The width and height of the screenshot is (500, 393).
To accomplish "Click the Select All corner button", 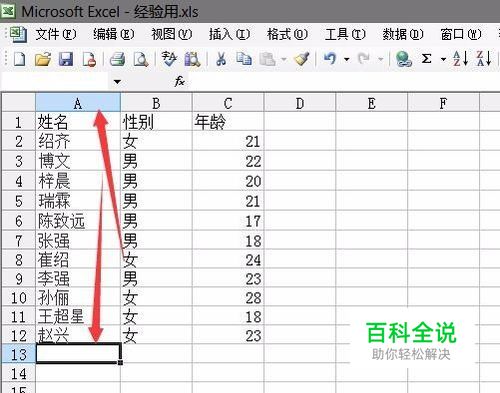I will [18, 103].
